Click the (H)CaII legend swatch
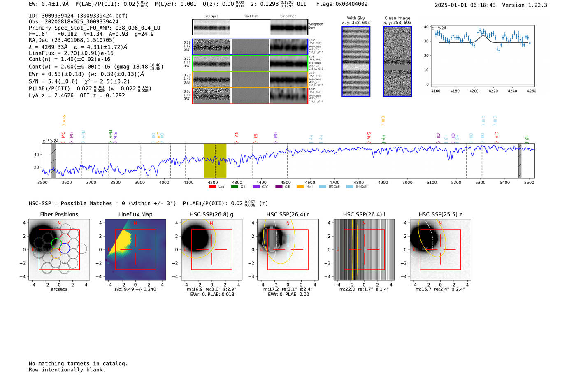Screen dimensions: 576x392 pyautogui.click(x=350, y=187)
